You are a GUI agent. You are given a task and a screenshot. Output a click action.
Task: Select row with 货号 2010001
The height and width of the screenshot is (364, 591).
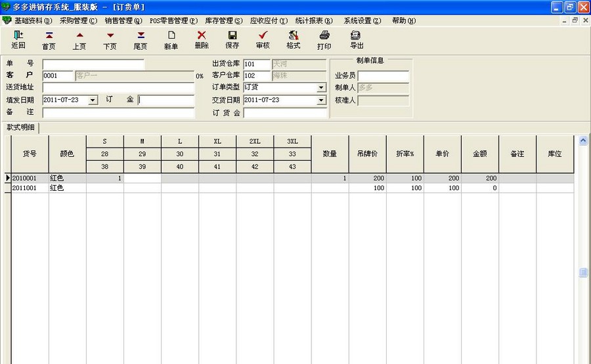pos(292,178)
